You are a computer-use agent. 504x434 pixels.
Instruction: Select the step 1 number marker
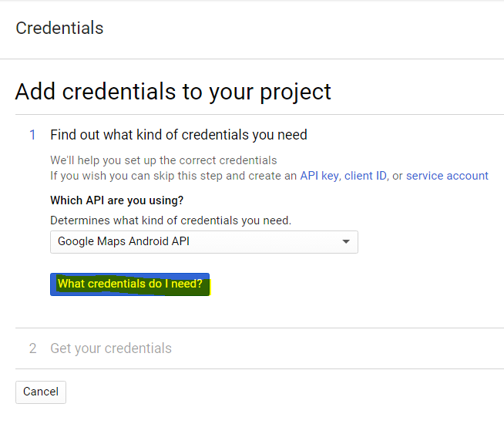click(32, 135)
